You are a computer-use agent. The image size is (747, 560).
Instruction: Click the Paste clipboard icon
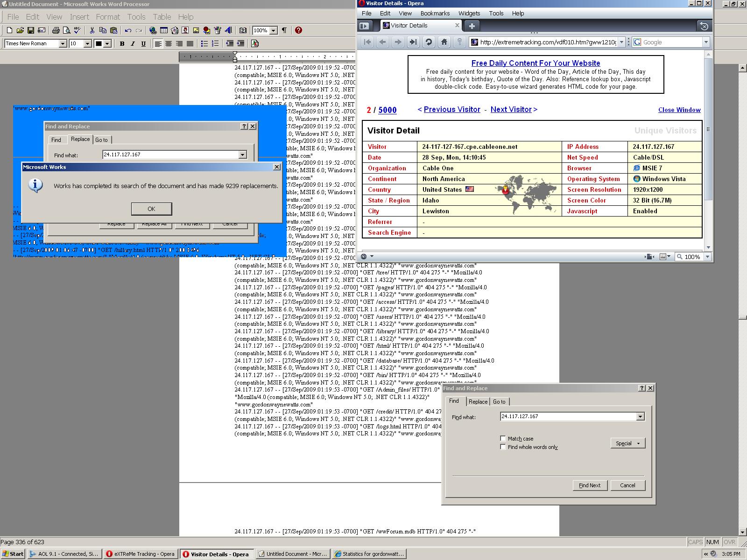(x=113, y=30)
